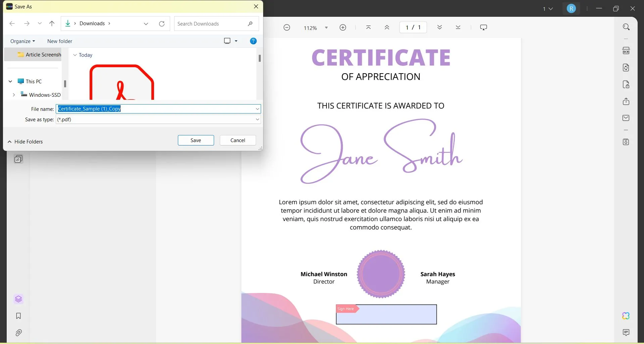The image size is (644, 344).
Task: Open the window count dropdown 1
Action: point(548,9)
